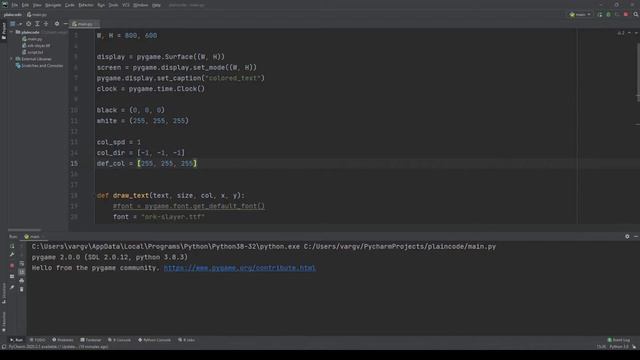
Task: Open the Tools menu
Action: click(x=113, y=5)
